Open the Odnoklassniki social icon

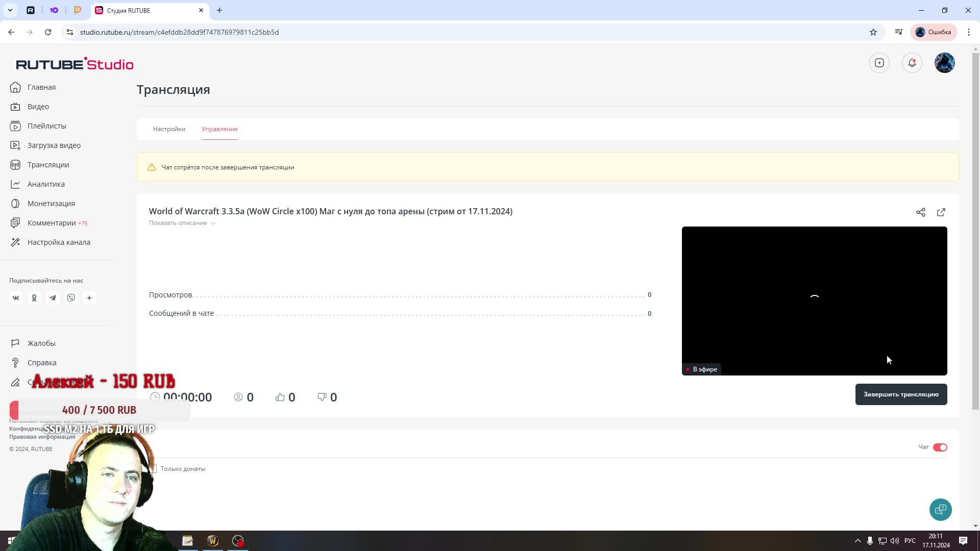click(x=34, y=298)
